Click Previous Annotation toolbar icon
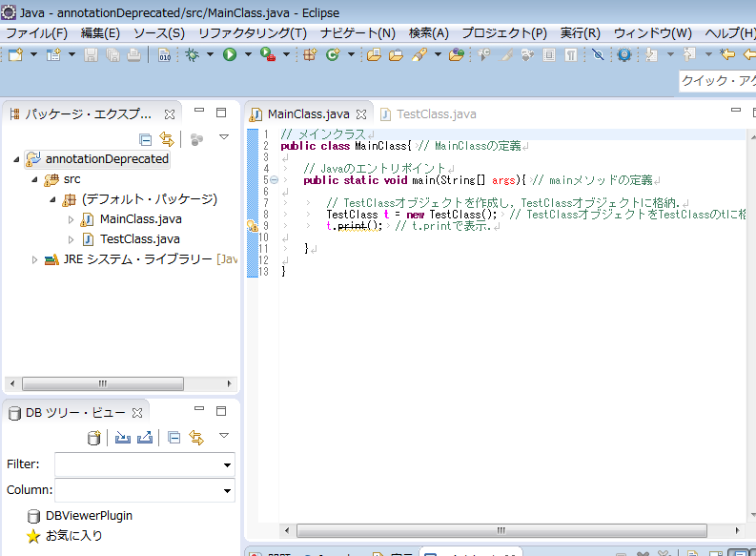This screenshot has height=556, width=756. click(689, 55)
